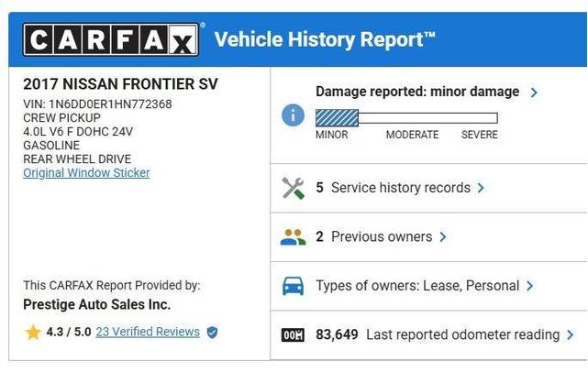Click the Vehicle History Report header title
Image resolution: width=588 pixels, height=372 pixels.
[325, 39]
